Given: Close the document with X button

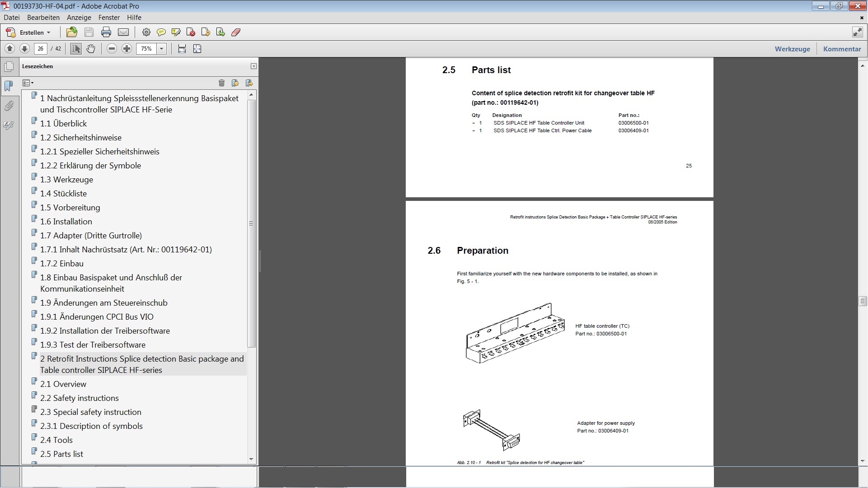Looking at the screenshot, I should point(862,18).
